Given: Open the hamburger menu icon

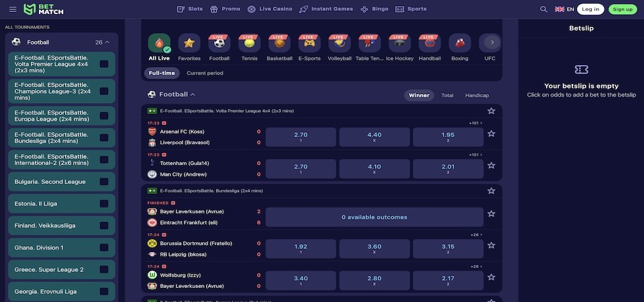Looking at the screenshot, I should pyautogui.click(x=13, y=9).
